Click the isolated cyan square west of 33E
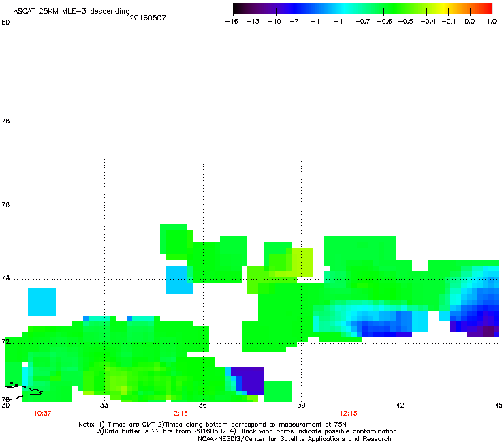The width and height of the screenshot is (504, 443). 42,302
